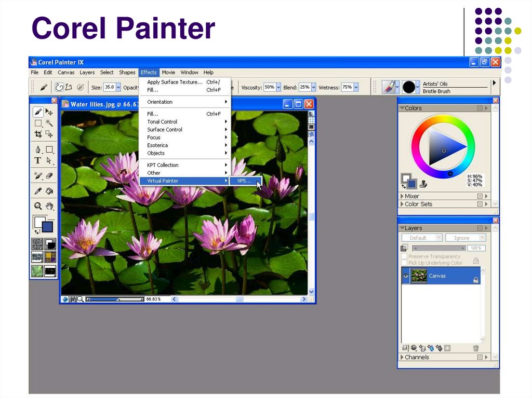Pick the Dropper tool

[x=38, y=191]
